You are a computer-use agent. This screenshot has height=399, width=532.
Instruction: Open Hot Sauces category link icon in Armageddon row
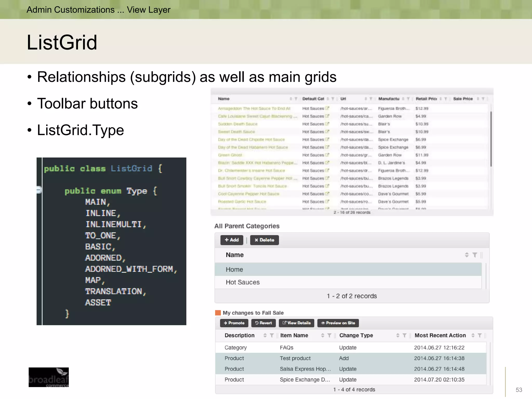327,108
